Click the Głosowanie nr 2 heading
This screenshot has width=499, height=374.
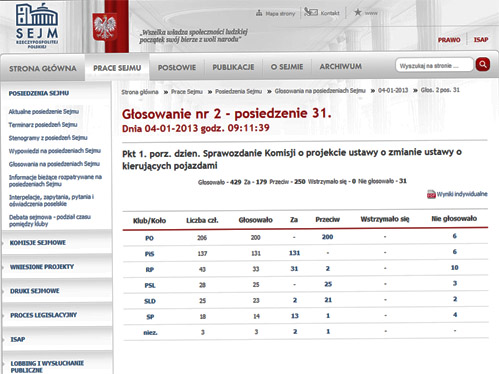pos(227,114)
